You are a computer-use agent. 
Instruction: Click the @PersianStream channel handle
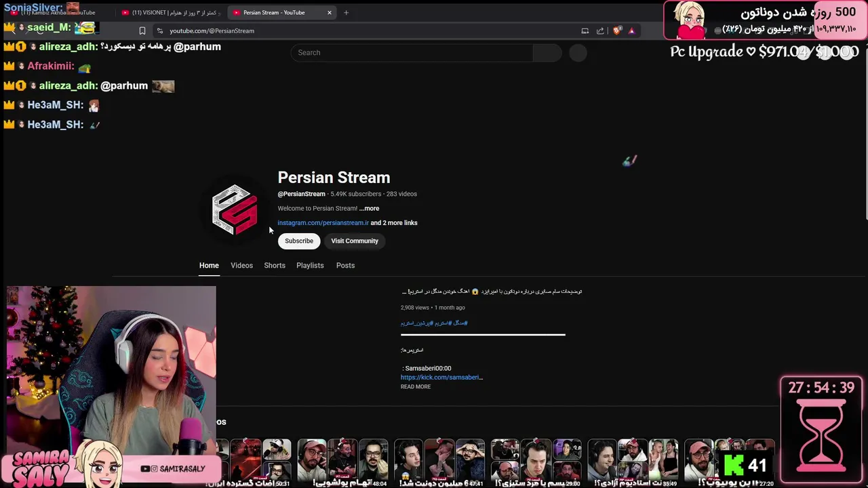pyautogui.click(x=301, y=194)
